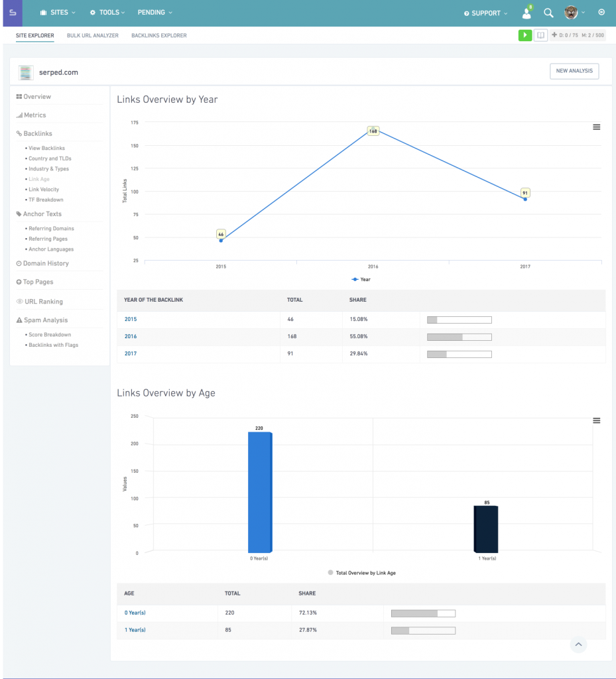Open Spam Analysis in sidebar
616x679 pixels.
(x=42, y=320)
